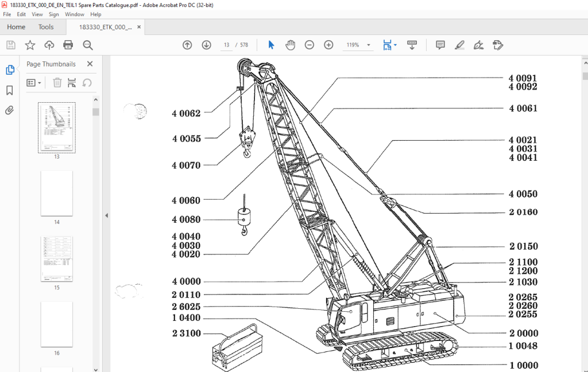Delete selected pages with trash icon
The width and height of the screenshot is (588, 372).
tap(57, 83)
